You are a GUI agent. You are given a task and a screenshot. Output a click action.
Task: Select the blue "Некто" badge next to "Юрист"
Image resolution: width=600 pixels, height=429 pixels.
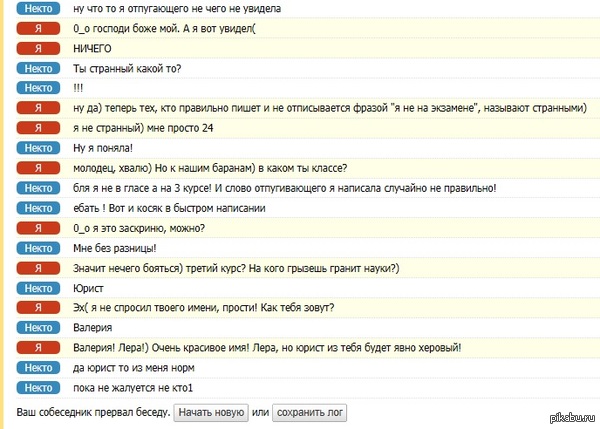39,288
